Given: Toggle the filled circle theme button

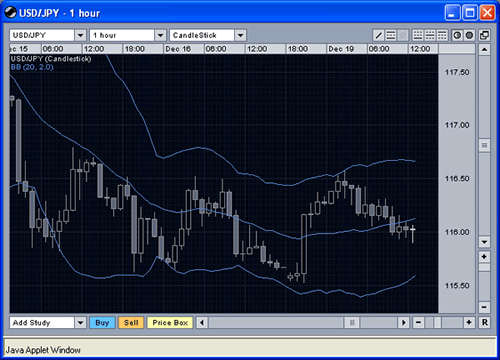Looking at the screenshot, I should pyautogui.click(x=469, y=35).
